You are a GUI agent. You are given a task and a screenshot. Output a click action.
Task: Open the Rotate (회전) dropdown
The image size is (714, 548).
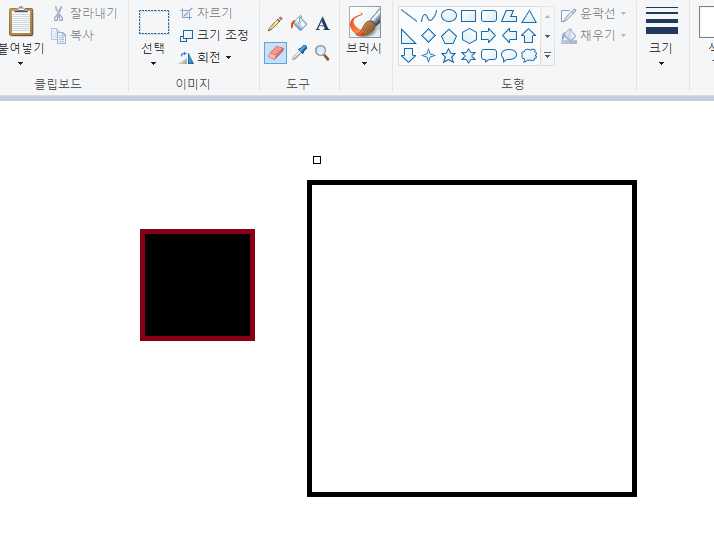(205, 57)
